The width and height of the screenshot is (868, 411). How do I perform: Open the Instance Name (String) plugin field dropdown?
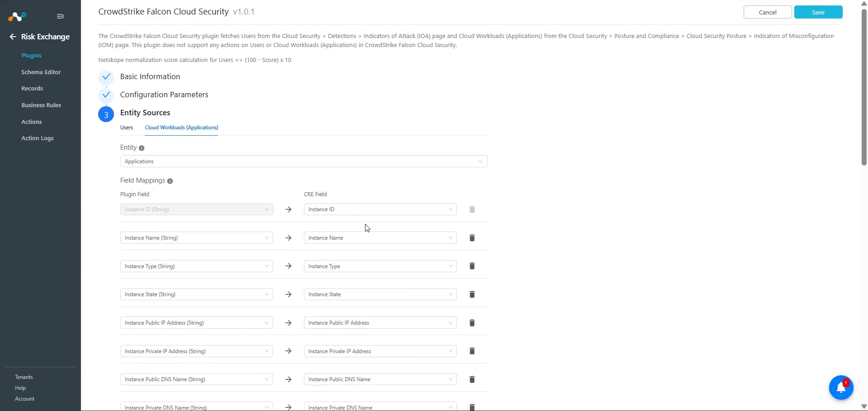pyautogui.click(x=196, y=238)
